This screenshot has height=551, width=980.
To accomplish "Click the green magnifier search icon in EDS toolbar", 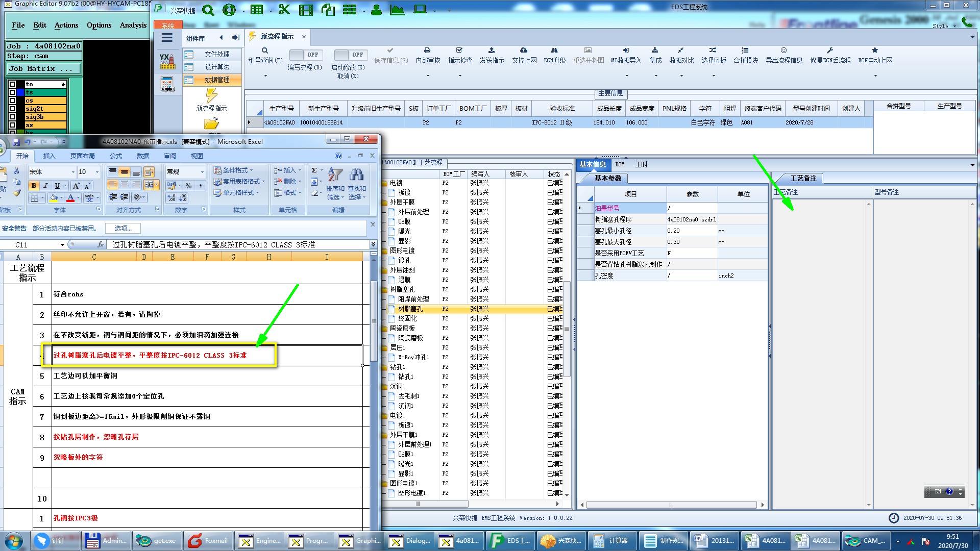I will pyautogui.click(x=208, y=10).
